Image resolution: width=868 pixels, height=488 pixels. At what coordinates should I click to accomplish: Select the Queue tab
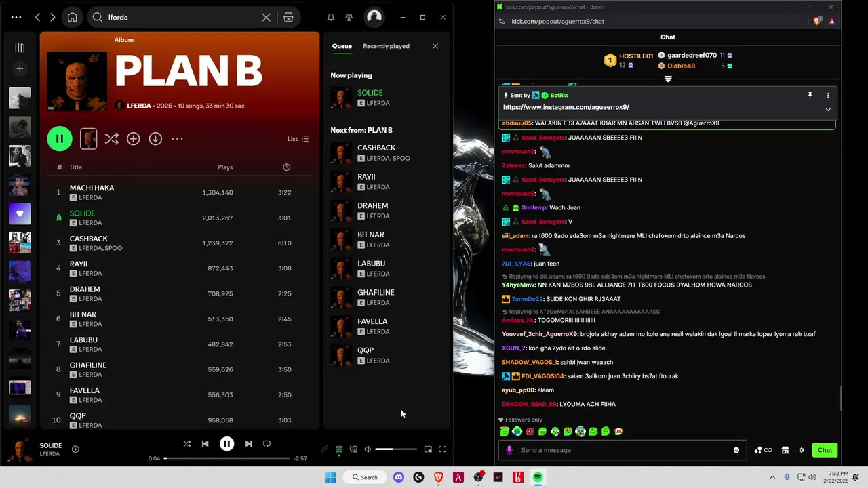tap(342, 46)
